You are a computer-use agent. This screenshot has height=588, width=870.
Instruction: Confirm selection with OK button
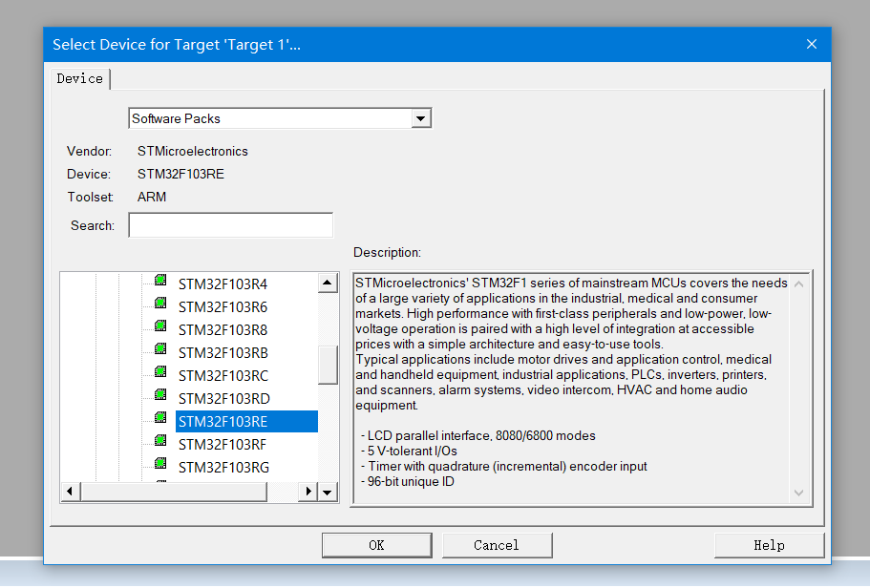tap(376, 545)
